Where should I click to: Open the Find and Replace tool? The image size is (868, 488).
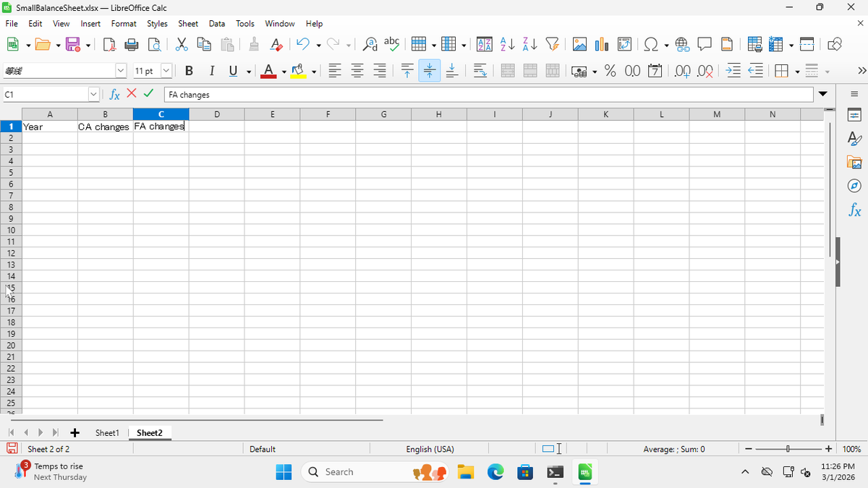pos(369,44)
